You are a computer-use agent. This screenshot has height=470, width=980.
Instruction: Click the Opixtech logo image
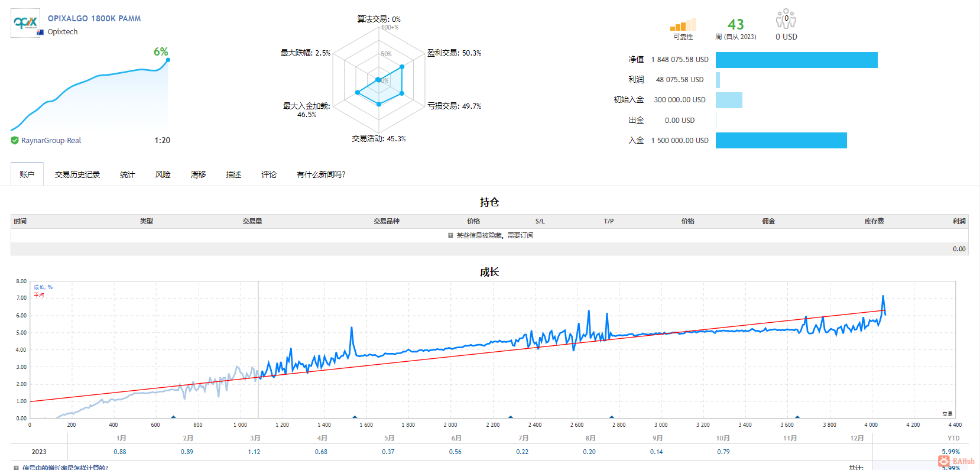click(x=25, y=23)
